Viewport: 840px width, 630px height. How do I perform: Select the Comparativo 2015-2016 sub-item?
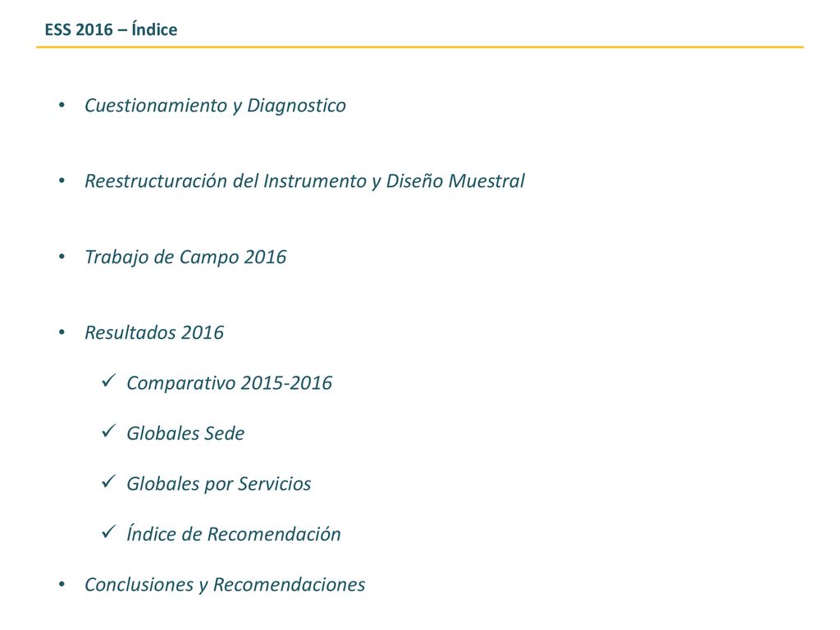230,383
